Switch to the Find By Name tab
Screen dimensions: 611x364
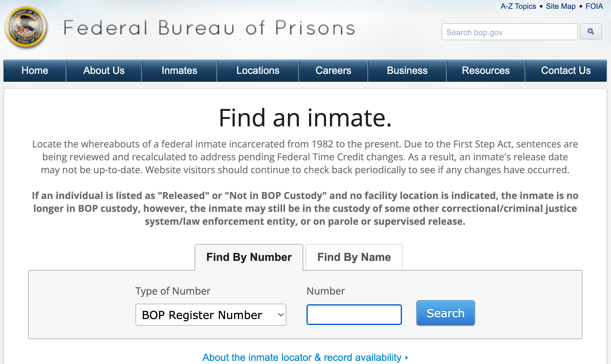click(x=354, y=257)
